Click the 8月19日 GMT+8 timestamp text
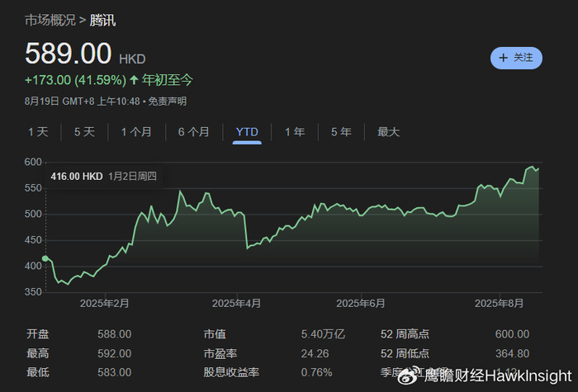This screenshot has height=392, width=578. click(83, 102)
